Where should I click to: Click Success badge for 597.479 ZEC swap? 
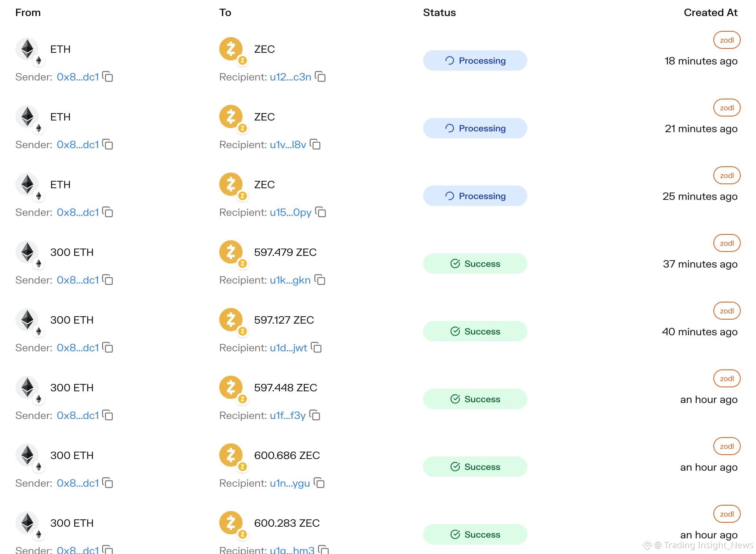[475, 264]
